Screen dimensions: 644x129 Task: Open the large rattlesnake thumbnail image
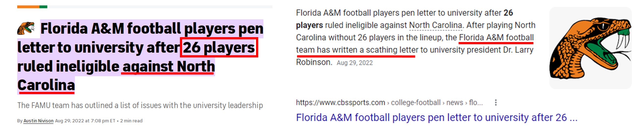(x=590, y=48)
